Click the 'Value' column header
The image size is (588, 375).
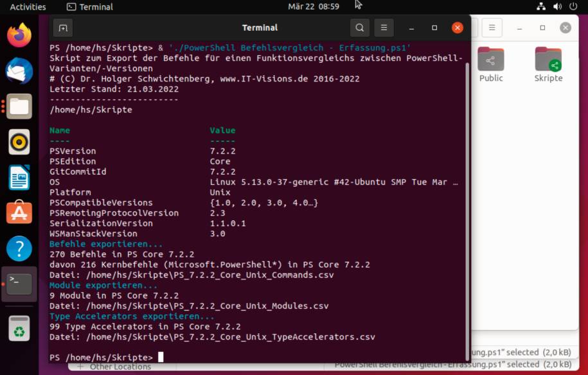tap(222, 130)
